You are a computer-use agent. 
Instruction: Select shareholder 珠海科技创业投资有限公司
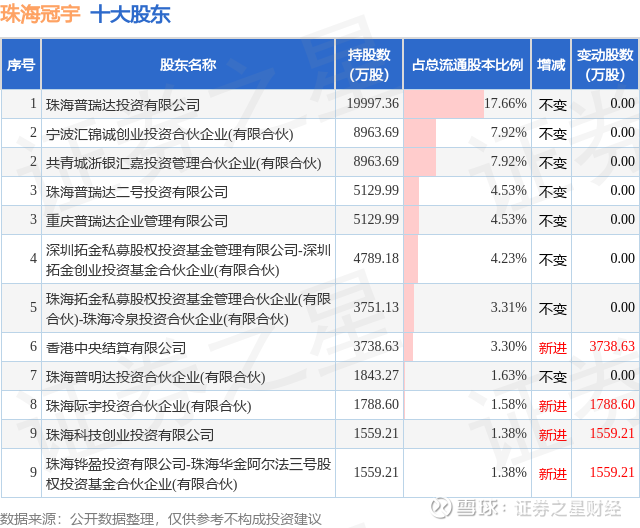130,435
